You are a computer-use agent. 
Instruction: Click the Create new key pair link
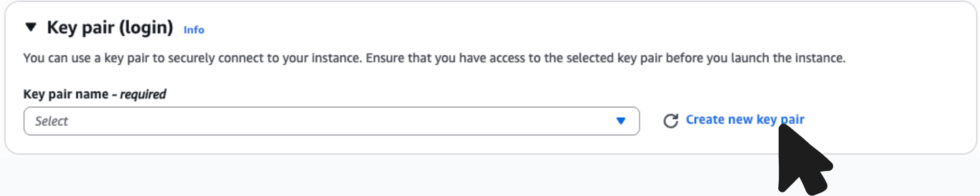[x=744, y=120]
